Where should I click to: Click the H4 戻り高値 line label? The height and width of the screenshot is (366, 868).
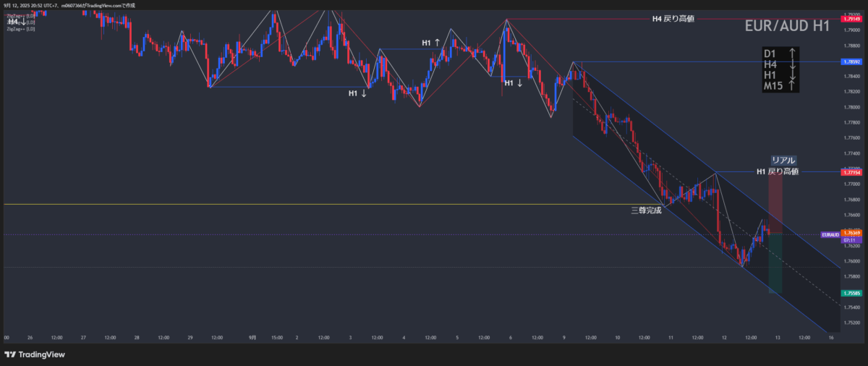[673, 19]
